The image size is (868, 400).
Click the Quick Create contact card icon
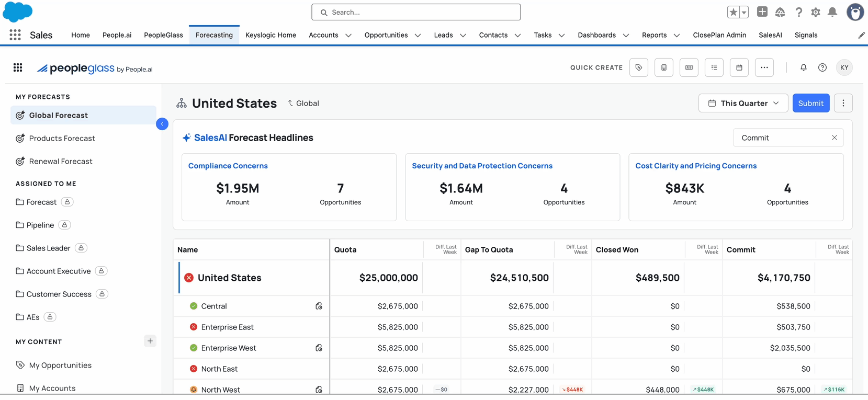pos(689,67)
